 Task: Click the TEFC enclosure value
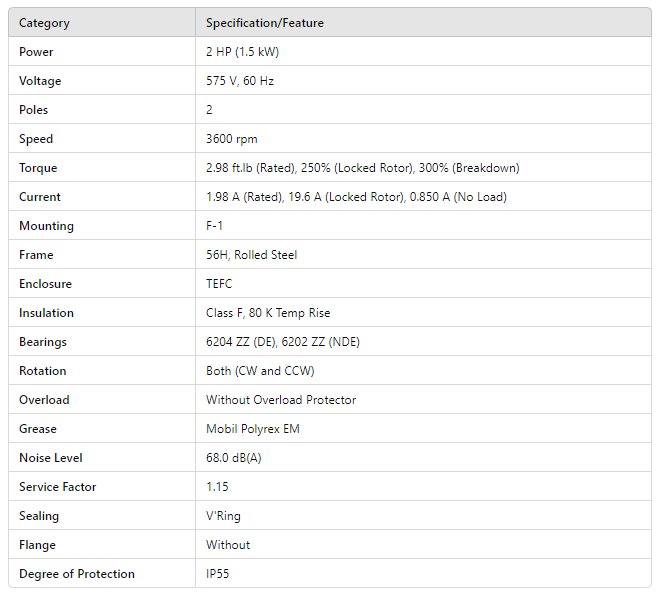(219, 284)
